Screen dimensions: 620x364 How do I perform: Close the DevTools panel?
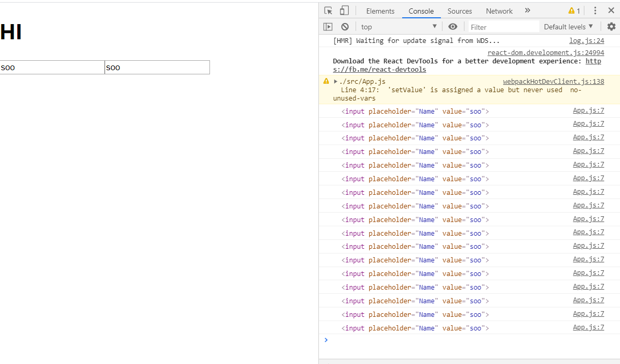click(x=611, y=10)
